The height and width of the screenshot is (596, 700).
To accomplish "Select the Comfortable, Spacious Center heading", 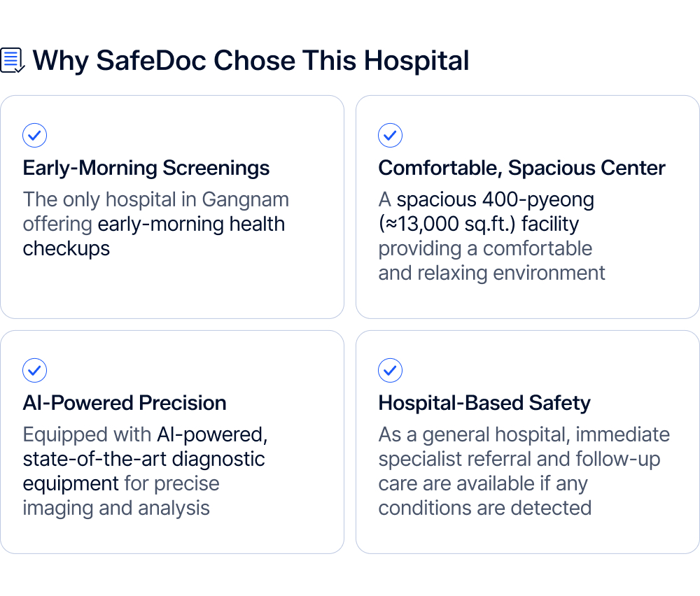I will point(521,168).
